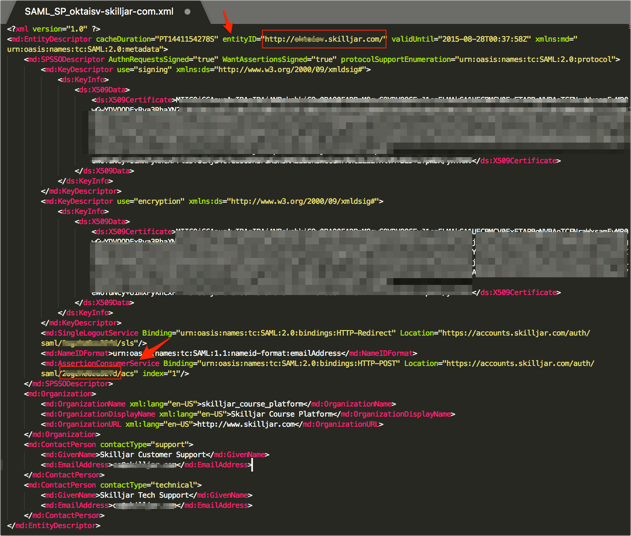Click the entityID URL in the red box
The image size is (631, 536).
pos(323,40)
